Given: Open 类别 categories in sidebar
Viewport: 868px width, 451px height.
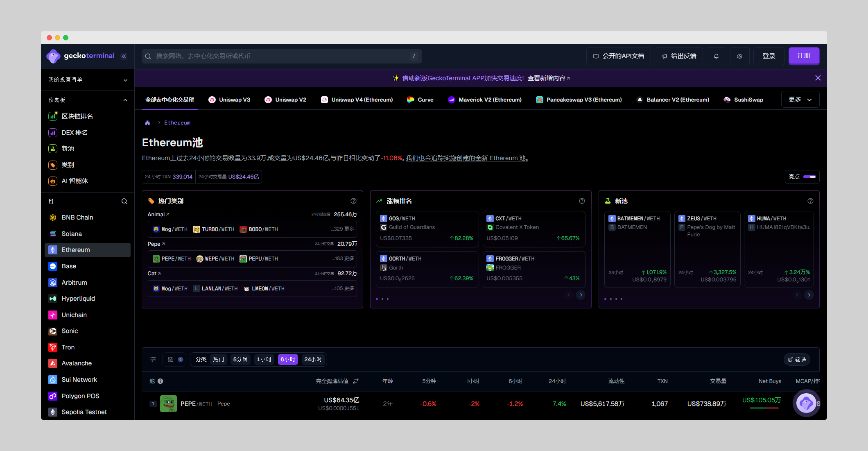Looking at the screenshot, I should 68,165.
